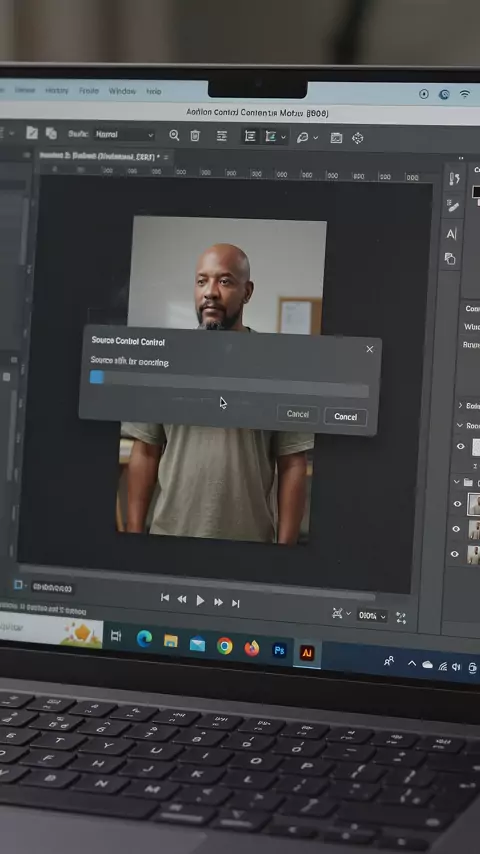Collapse the layer folder group chevron
Image resolution: width=480 pixels, height=854 pixels.
[457, 482]
